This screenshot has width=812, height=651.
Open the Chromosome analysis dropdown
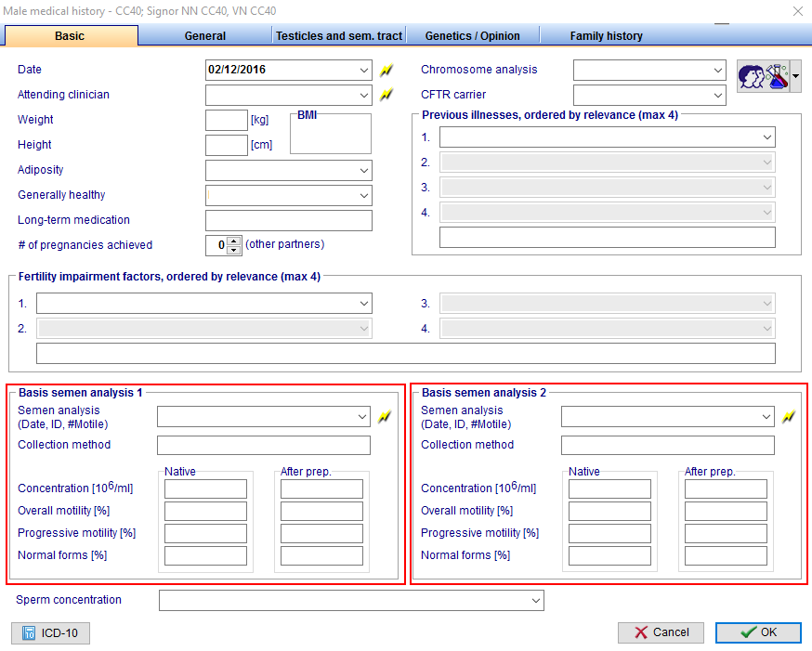point(718,70)
